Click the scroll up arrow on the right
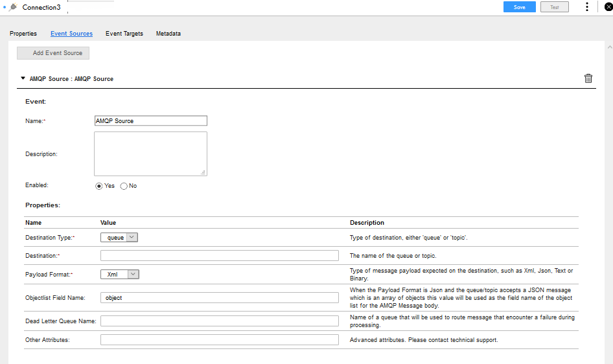Image resolution: width=613 pixels, height=364 pixels. (x=610, y=47)
